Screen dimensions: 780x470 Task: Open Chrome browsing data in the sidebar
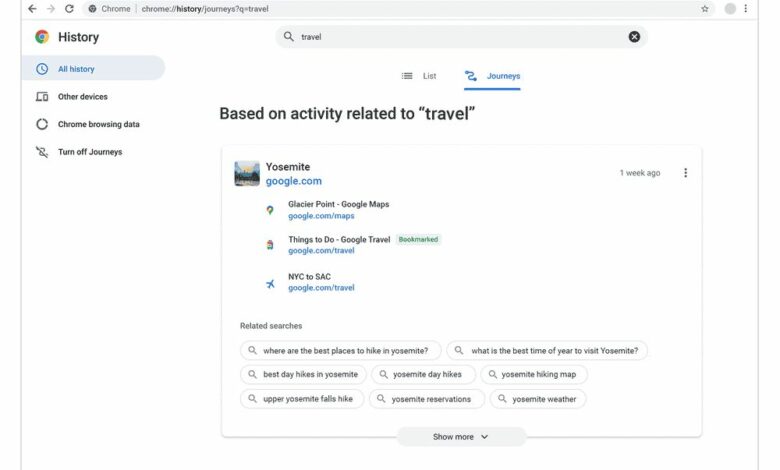pyautogui.click(x=98, y=125)
